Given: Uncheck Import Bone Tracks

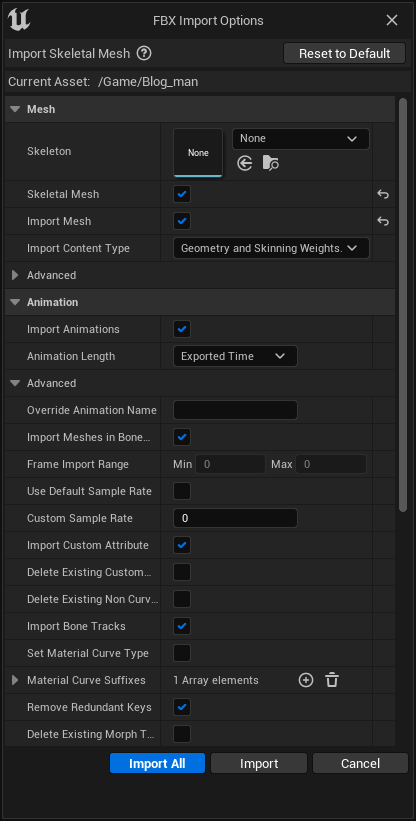Looking at the screenshot, I should tap(182, 626).
